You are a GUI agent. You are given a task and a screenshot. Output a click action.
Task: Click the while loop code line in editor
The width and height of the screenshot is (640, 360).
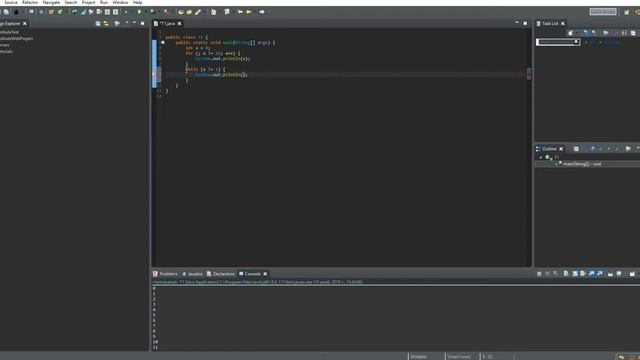[205, 69]
